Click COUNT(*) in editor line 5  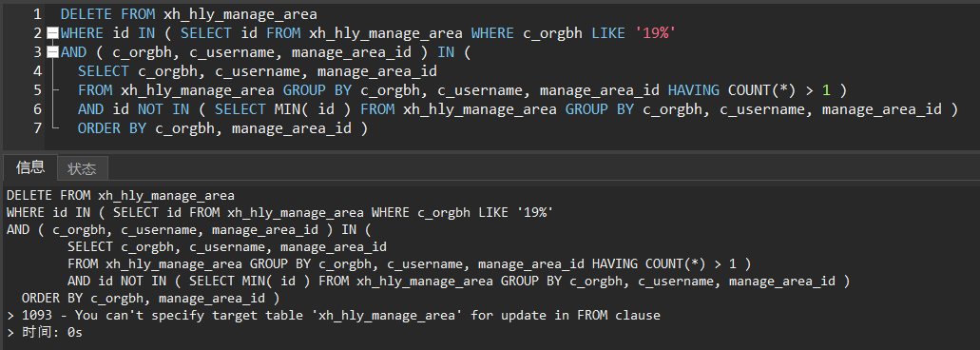point(762,90)
